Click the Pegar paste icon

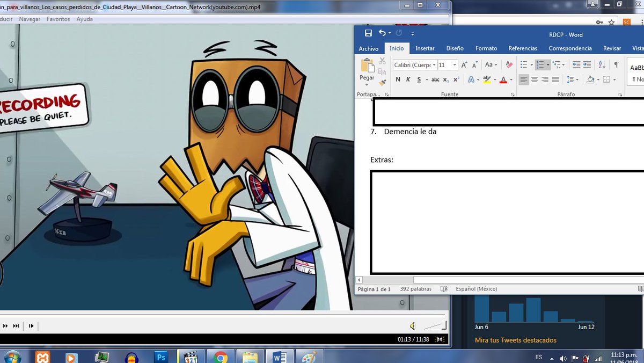click(x=368, y=66)
